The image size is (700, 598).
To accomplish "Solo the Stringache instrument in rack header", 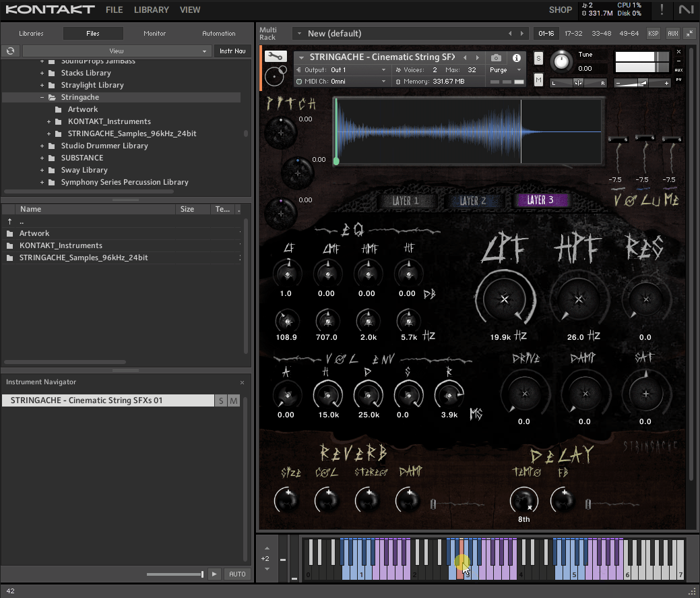I will (538, 58).
